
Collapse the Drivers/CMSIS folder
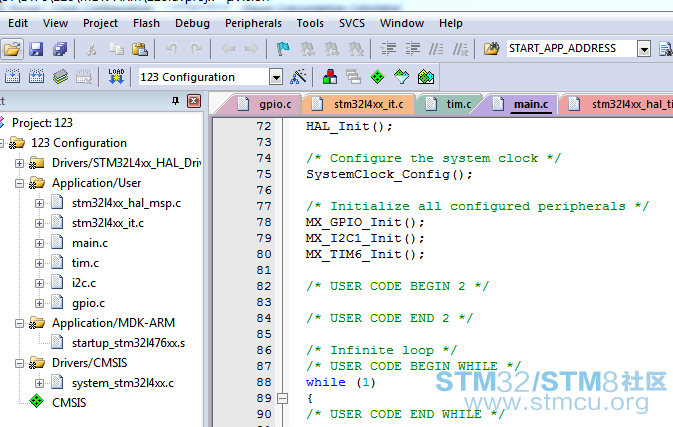tap(19, 363)
